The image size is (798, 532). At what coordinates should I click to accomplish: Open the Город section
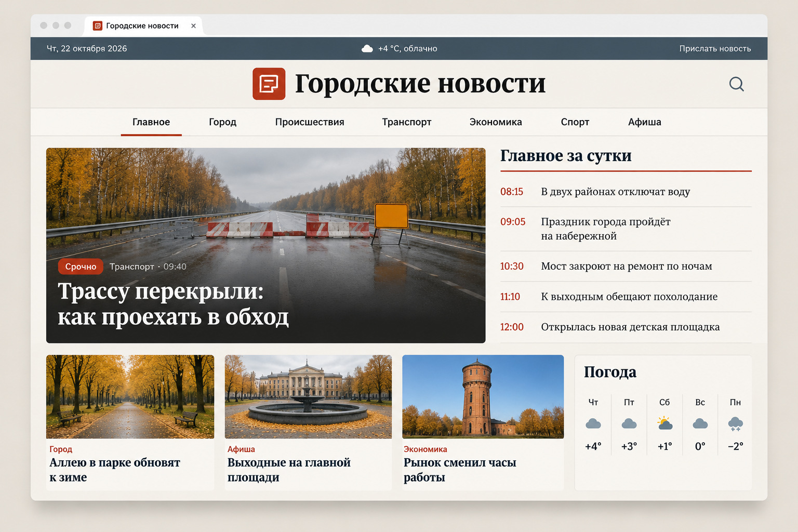point(222,122)
